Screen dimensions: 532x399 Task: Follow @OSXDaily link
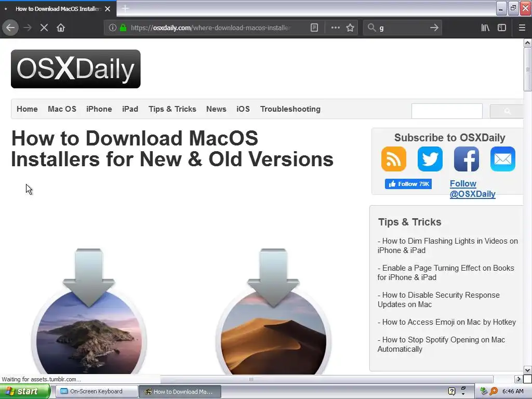[472, 189]
